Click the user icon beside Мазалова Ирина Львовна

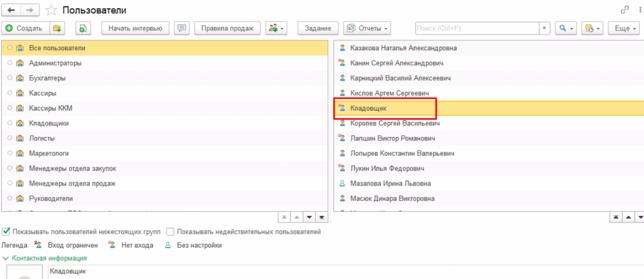[x=343, y=184]
